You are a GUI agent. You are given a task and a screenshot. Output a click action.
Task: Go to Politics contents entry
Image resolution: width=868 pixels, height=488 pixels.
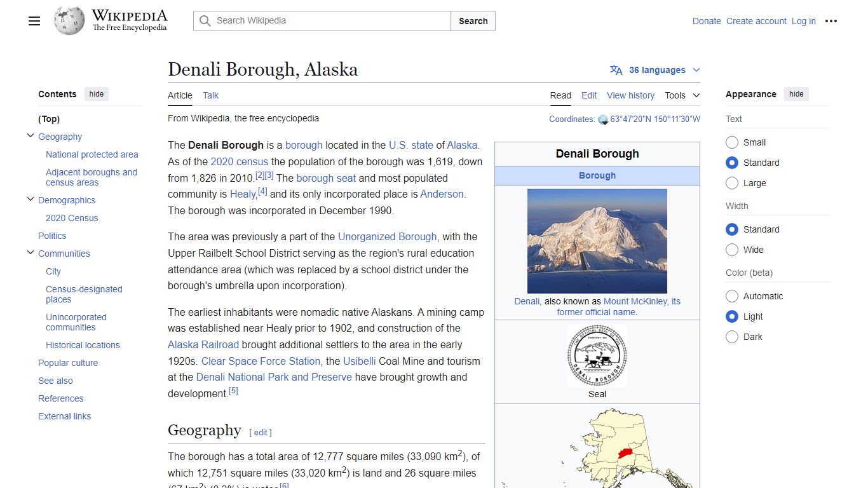click(52, 236)
